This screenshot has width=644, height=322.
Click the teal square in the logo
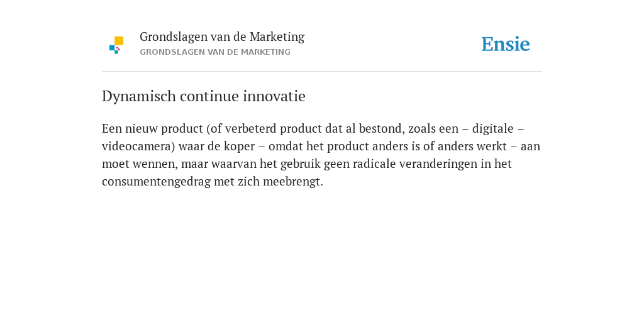point(116,52)
